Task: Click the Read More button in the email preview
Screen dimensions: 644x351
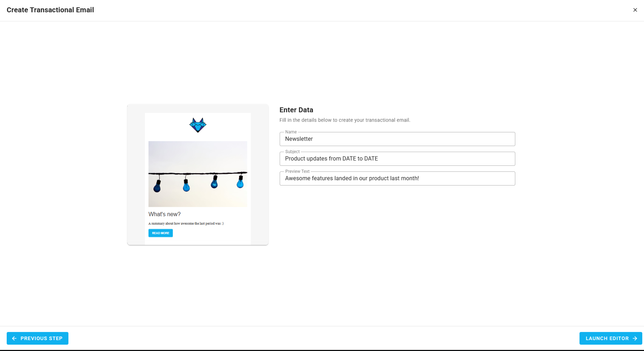Action: click(160, 233)
